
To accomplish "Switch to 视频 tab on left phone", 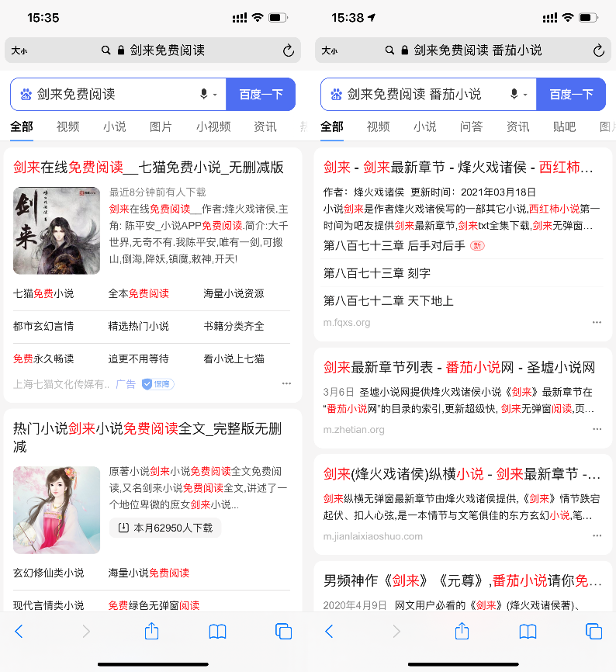I will click(x=67, y=126).
